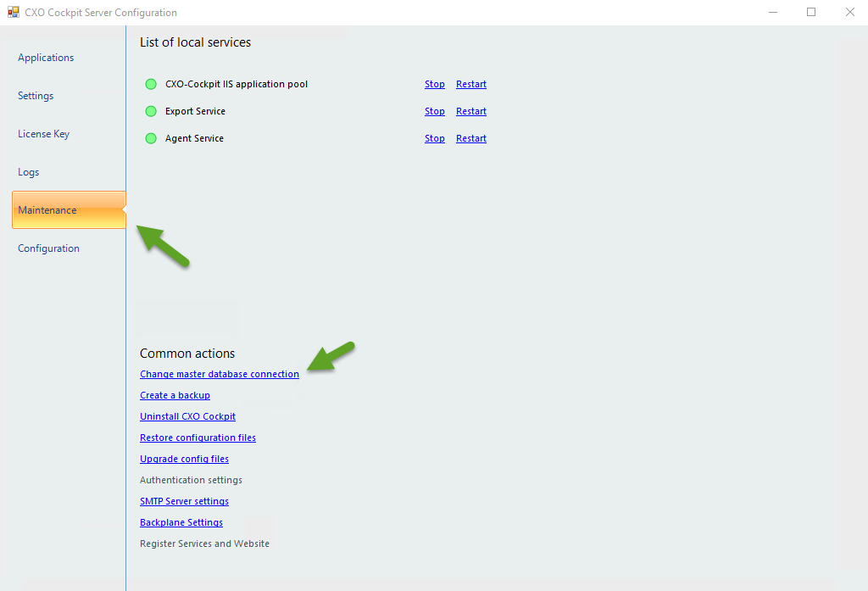
Task: Restart the CXO-Cockpit IIS application pool
Action: [x=471, y=84]
